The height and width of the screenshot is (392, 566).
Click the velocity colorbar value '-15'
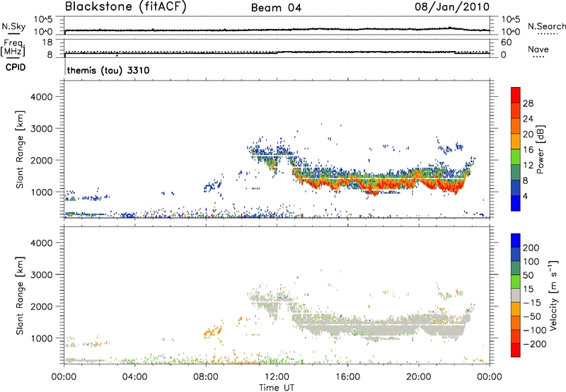[x=532, y=302]
